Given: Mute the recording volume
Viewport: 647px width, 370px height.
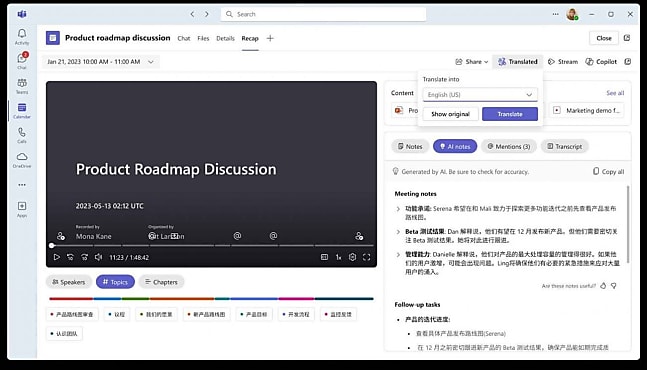Looking at the screenshot, I should point(98,257).
